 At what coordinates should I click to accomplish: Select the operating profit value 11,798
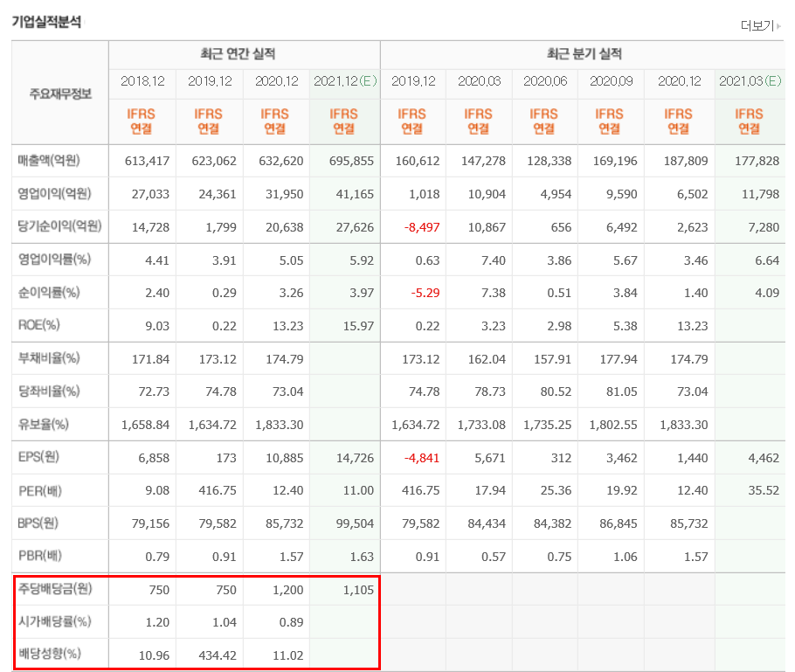761,194
